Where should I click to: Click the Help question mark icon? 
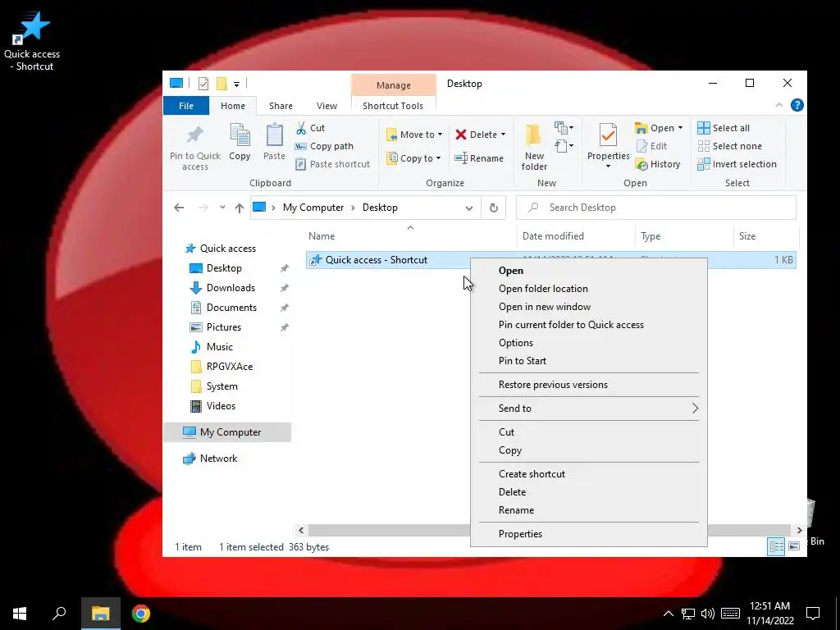[797, 106]
